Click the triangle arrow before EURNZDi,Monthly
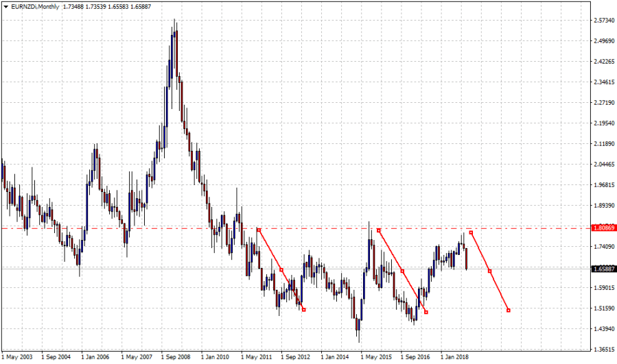The width and height of the screenshot is (617, 364). [x=5, y=7]
